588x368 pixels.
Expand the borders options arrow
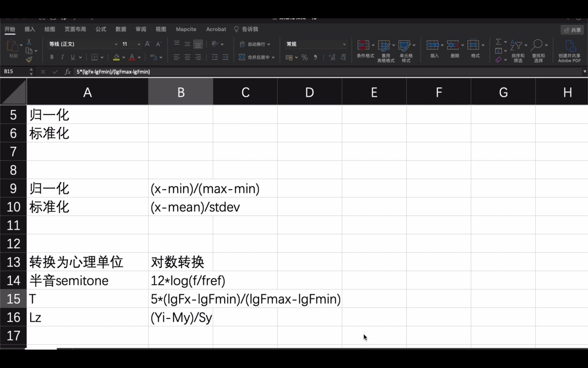(x=102, y=57)
